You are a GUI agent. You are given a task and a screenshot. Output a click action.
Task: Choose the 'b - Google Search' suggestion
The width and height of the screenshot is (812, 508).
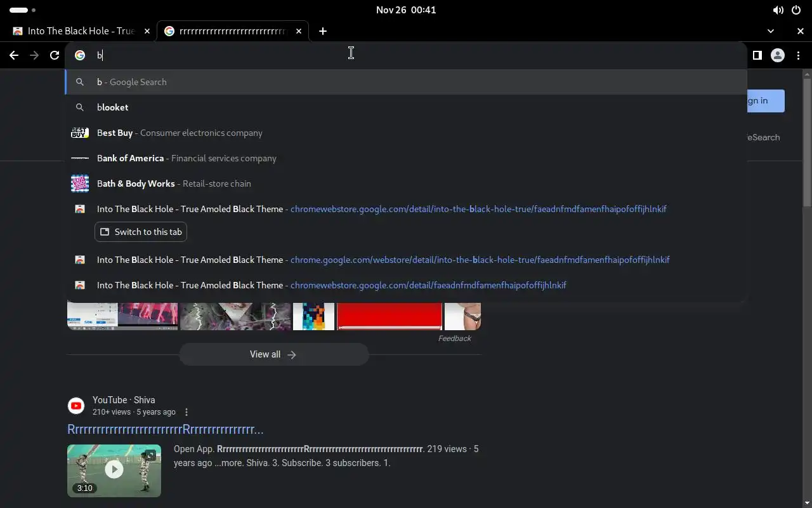(406, 82)
